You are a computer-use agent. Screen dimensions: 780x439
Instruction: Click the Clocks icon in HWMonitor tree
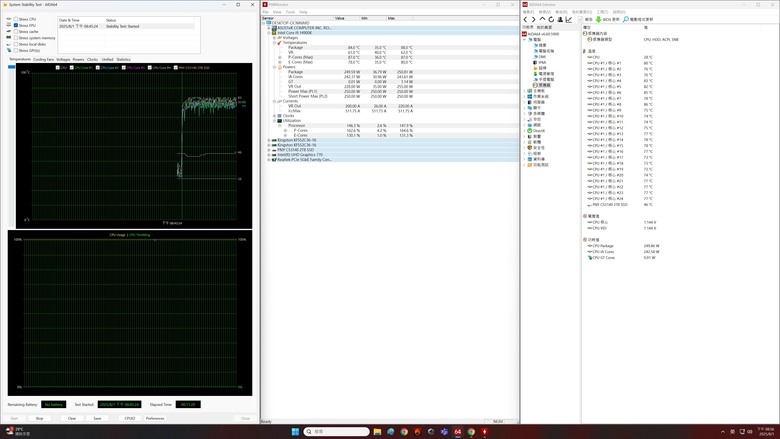(x=280, y=116)
